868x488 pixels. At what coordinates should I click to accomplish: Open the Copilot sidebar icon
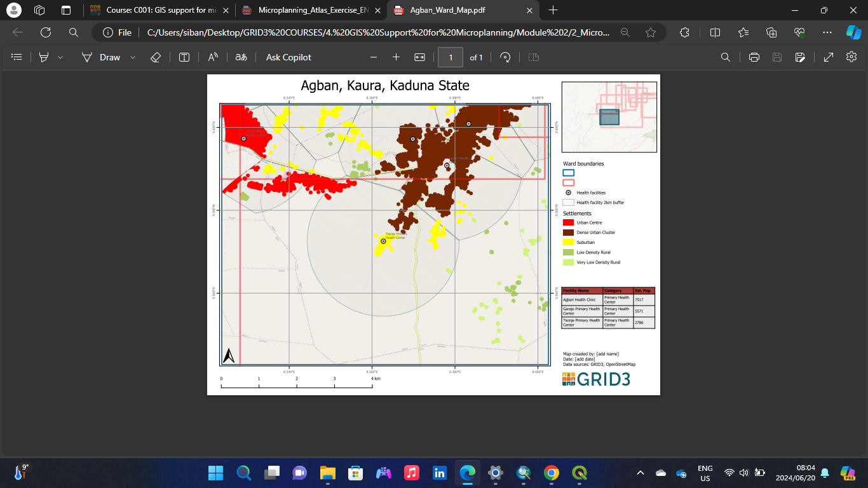853,32
